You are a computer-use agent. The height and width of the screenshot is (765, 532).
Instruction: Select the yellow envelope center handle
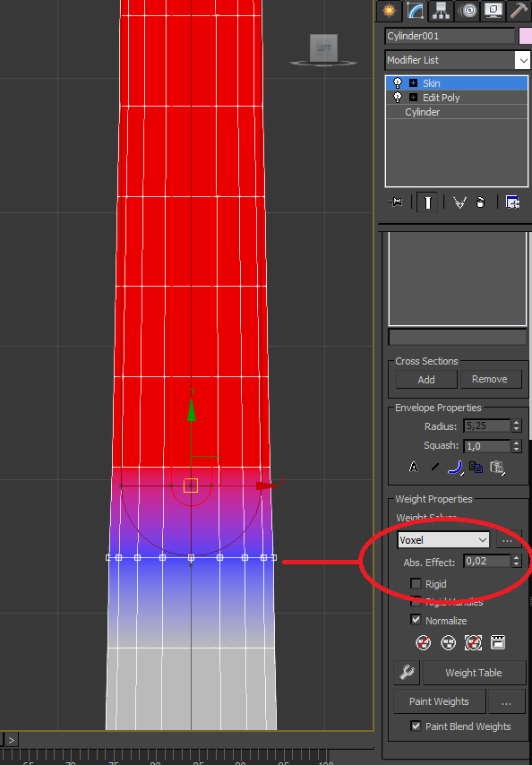[x=191, y=486]
